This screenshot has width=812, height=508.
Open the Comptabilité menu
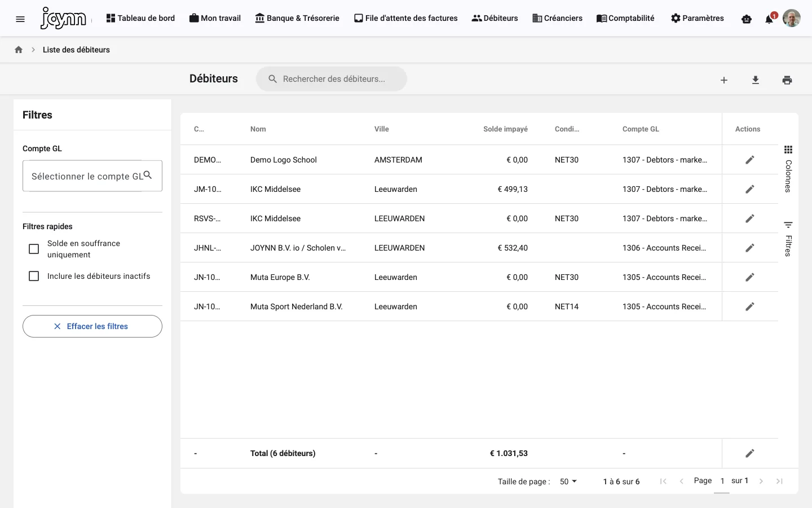coord(625,18)
